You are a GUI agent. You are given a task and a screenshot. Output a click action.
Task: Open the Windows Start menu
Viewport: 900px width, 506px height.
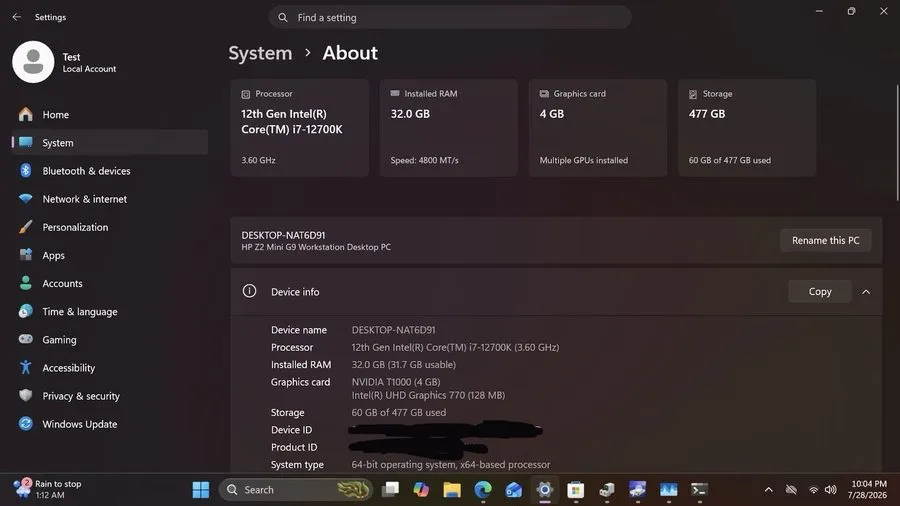(x=200, y=489)
